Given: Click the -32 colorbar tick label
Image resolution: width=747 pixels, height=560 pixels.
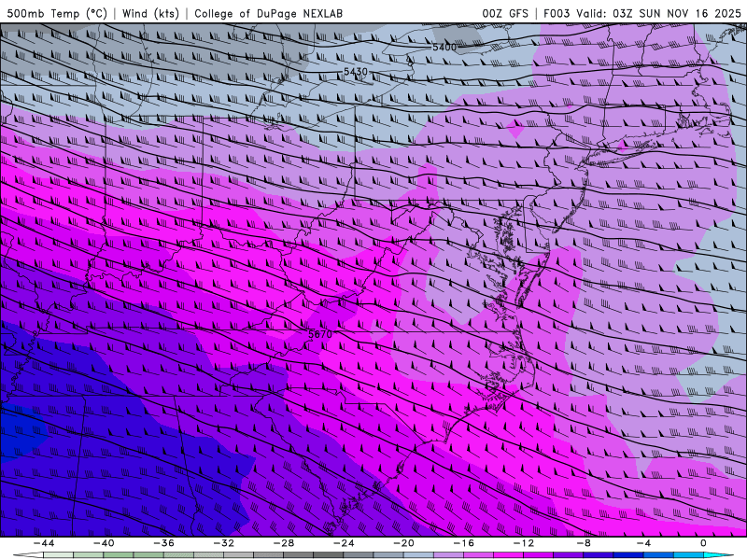Looking at the screenshot, I should click(223, 543).
